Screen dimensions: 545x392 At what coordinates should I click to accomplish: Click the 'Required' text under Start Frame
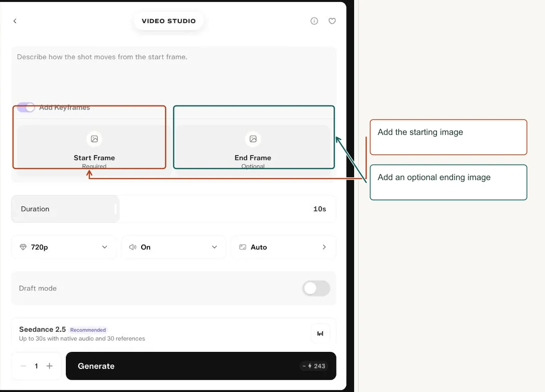click(x=94, y=166)
